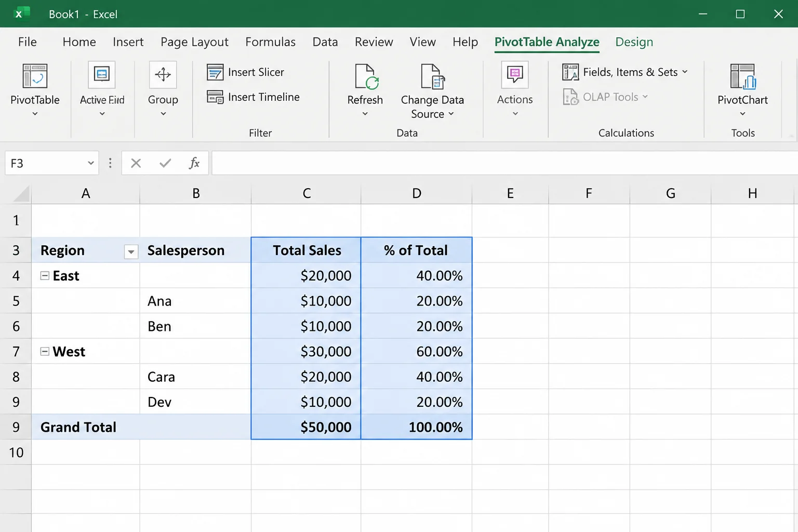Viewport: 798px width, 532px height.
Task: Confirm entry with the check mark
Action: pyautogui.click(x=165, y=163)
